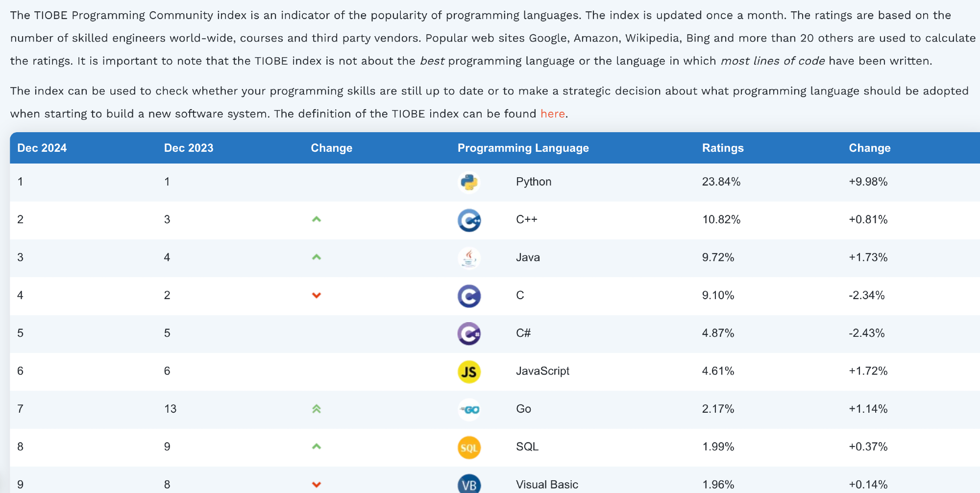The width and height of the screenshot is (980, 493).
Task: Click the Python logo icon
Action: (469, 182)
